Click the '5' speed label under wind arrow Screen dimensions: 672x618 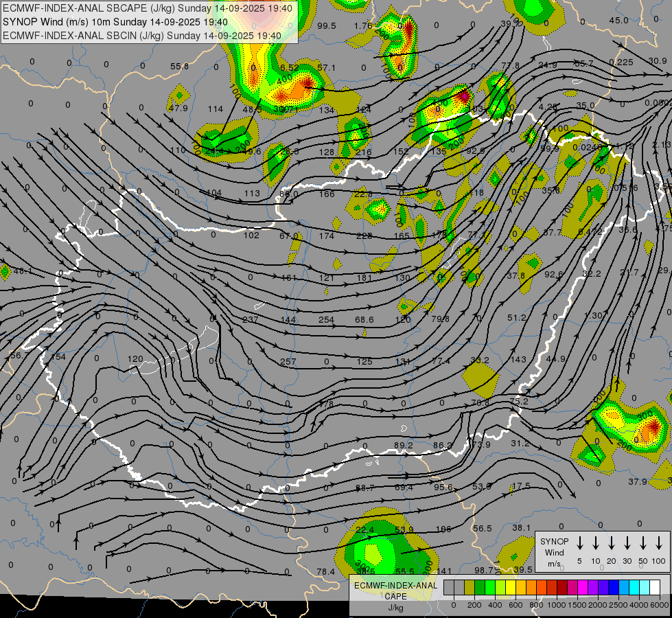(579, 561)
